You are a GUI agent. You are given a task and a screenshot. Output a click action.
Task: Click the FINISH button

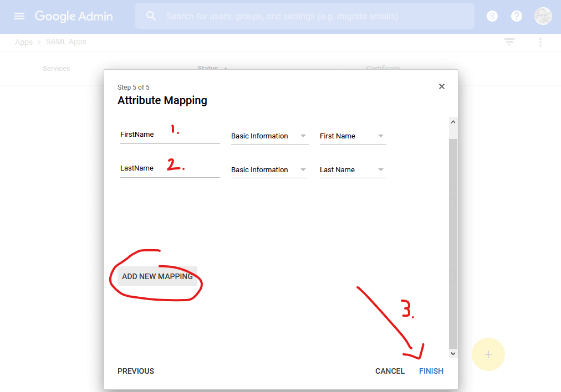click(x=431, y=371)
